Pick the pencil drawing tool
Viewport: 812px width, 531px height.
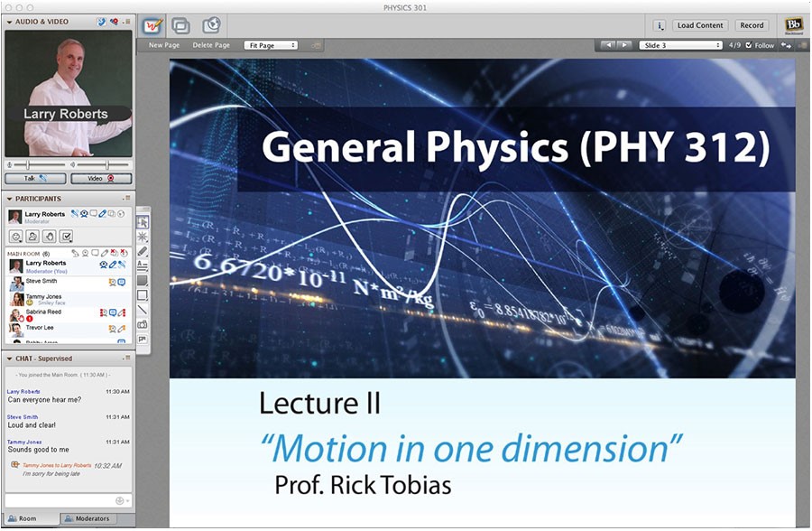pos(143,251)
